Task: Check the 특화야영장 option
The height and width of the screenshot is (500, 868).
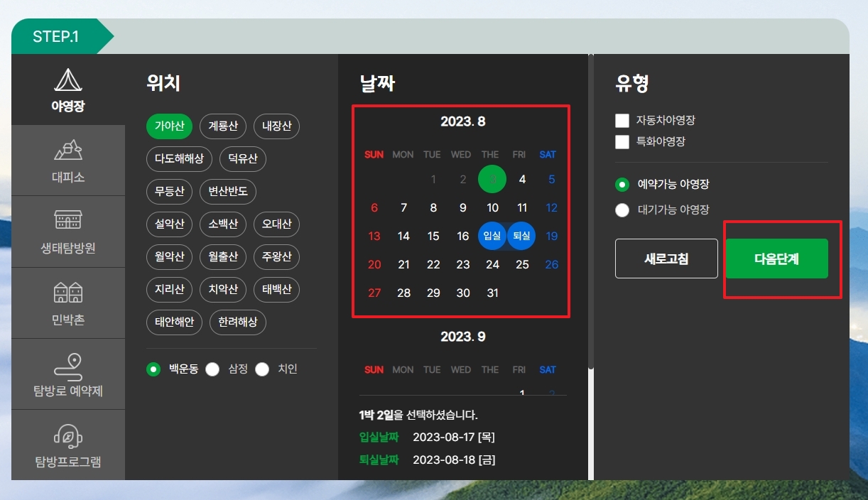Action: 621,141
